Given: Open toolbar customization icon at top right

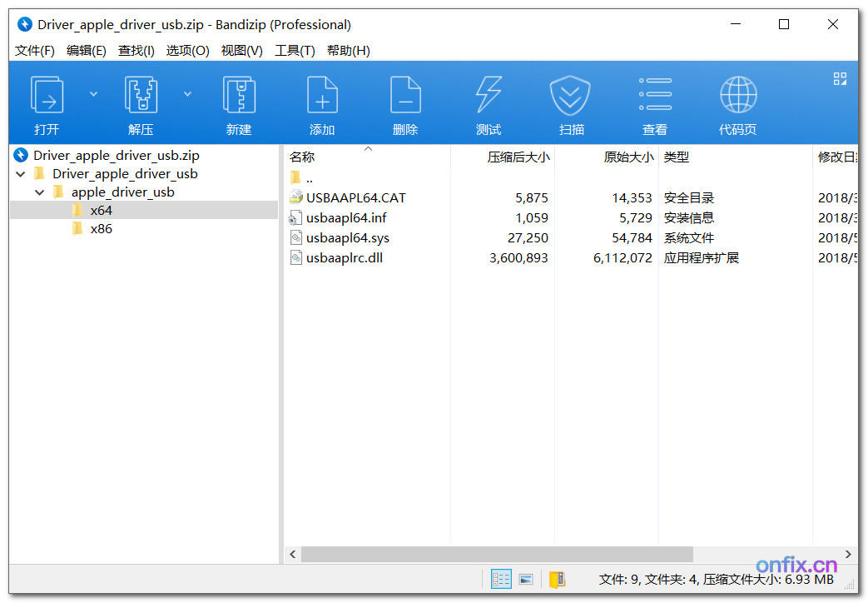Looking at the screenshot, I should click(x=839, y=77).
